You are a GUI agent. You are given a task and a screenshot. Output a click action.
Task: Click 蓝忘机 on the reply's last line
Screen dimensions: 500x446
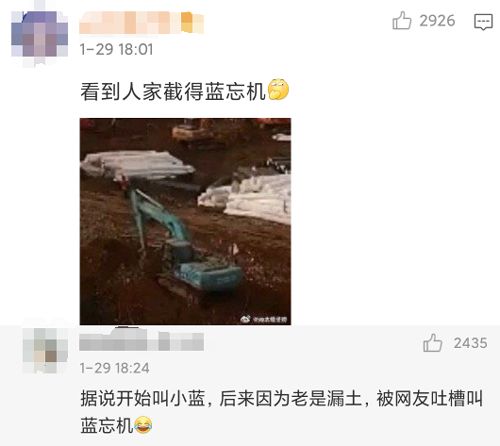pos(107,426)
